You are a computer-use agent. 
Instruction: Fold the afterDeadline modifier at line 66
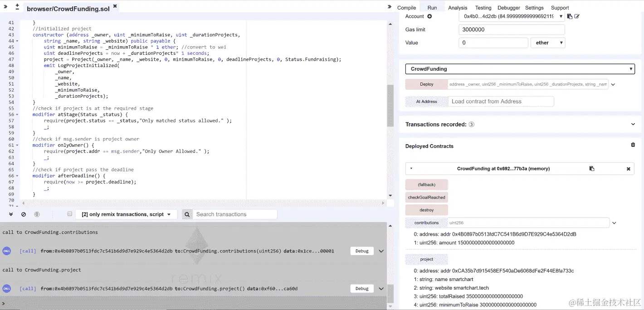[17, 176]
